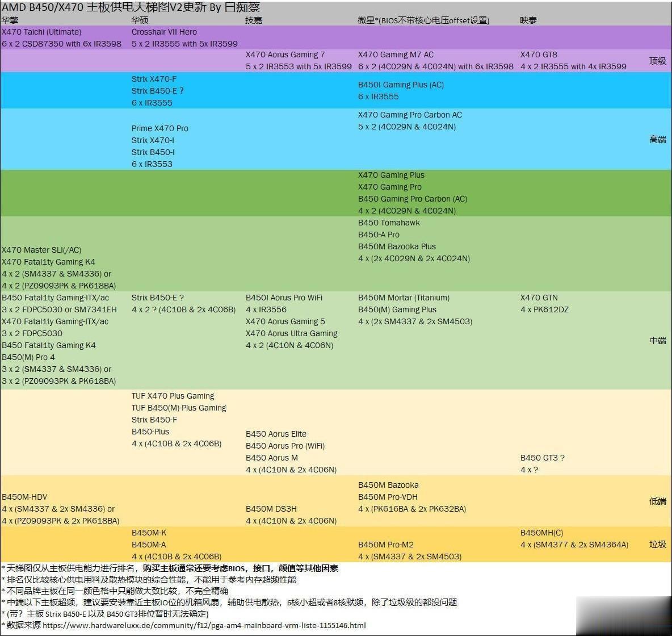672x636 pixels.
Task: Click the TUF B450(M)-Plus Gaming entry
Action: click(179, 408)
